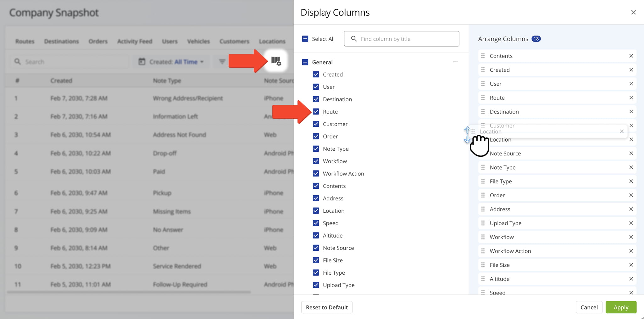Uncheck the Customer column checkbox
The height and width of the screenshot is (319, 644).
[x=316, y=124]
